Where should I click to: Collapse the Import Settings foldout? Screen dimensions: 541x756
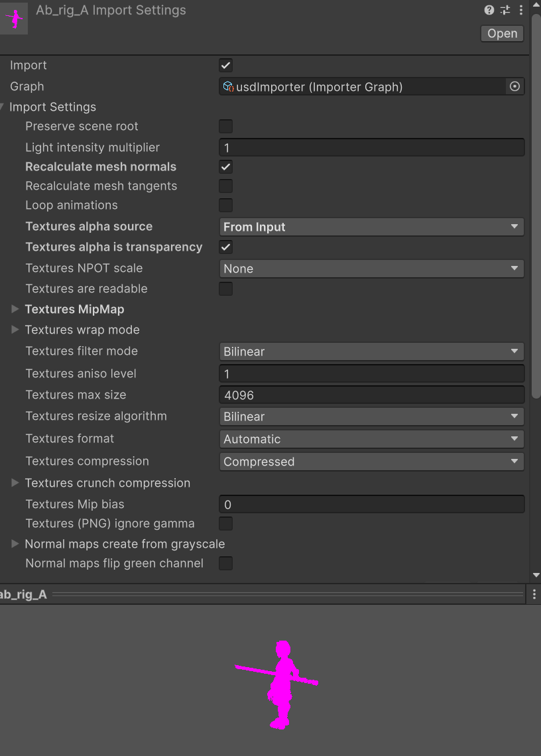click(3, 107)
